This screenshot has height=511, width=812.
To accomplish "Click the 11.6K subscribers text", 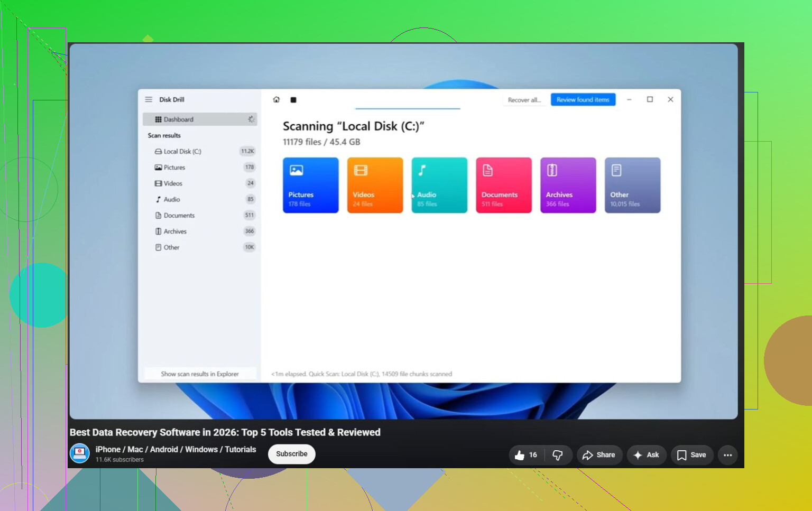I will [119, 460].
